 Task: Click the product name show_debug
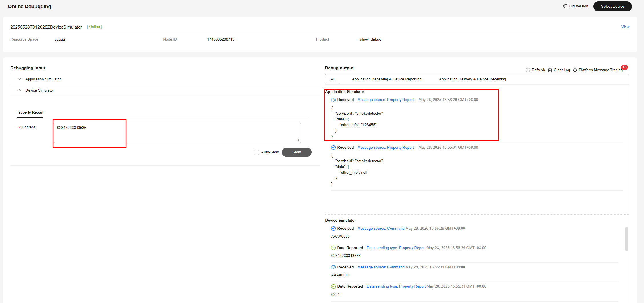point(371,39)
